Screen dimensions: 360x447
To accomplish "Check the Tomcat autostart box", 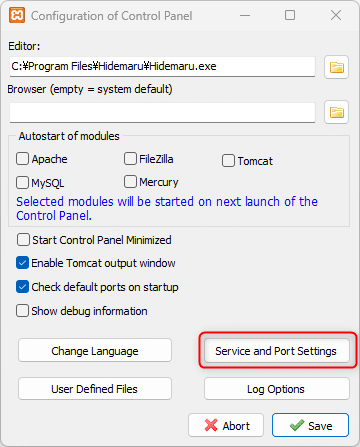I will (228, 161).
